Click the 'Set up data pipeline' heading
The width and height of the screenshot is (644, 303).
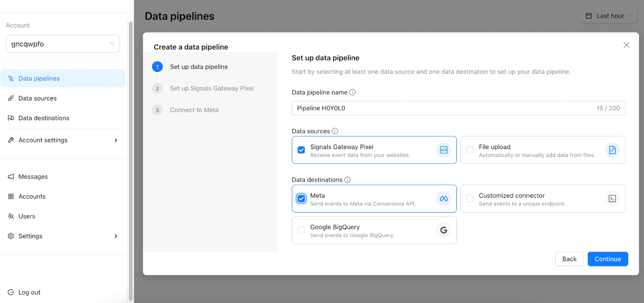(x=326, y=58)
